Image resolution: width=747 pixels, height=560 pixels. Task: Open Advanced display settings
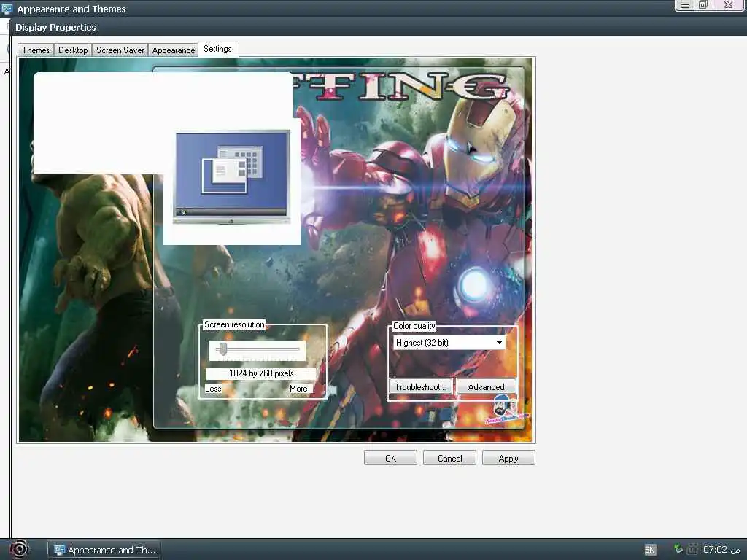pos(486,386)
